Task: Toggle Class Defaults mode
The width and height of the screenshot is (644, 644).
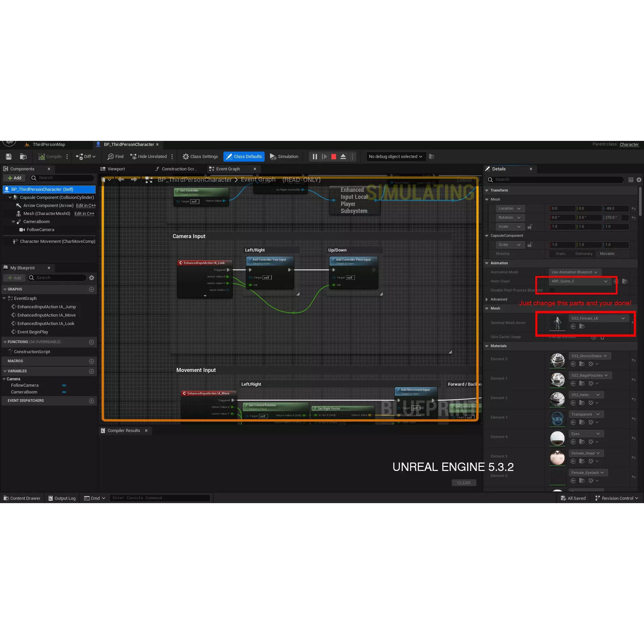Action: pyautogui.click(x=244, y=157)
